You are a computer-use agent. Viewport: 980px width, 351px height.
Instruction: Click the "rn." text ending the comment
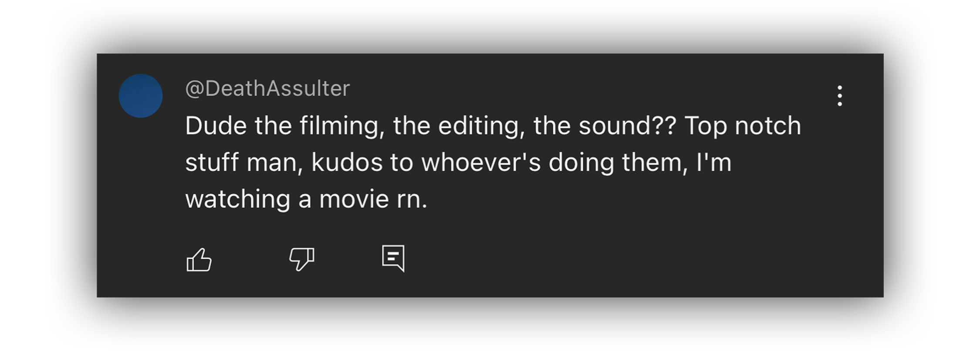click(412, 199)
